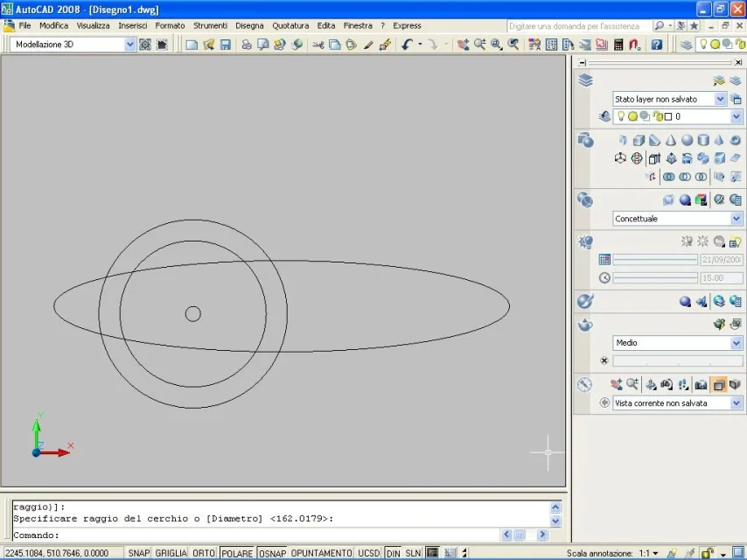Open Vista corrente non salvata dropdown
This screenshot has height=560, width=747.
click(736, 403)
